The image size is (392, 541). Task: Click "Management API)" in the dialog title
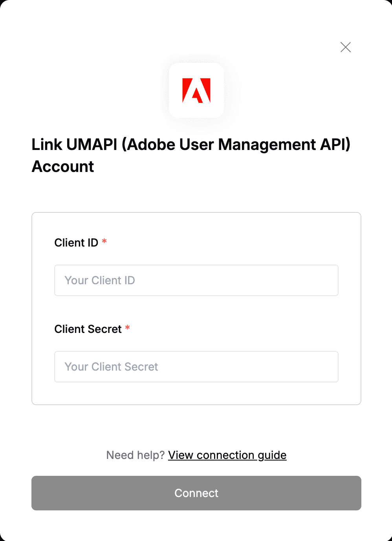point(284,144)
